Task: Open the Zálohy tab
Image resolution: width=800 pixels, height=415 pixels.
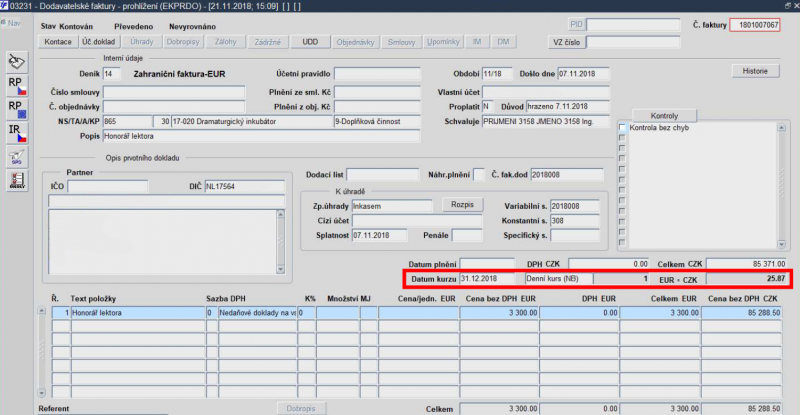Action: click(226, 42)
